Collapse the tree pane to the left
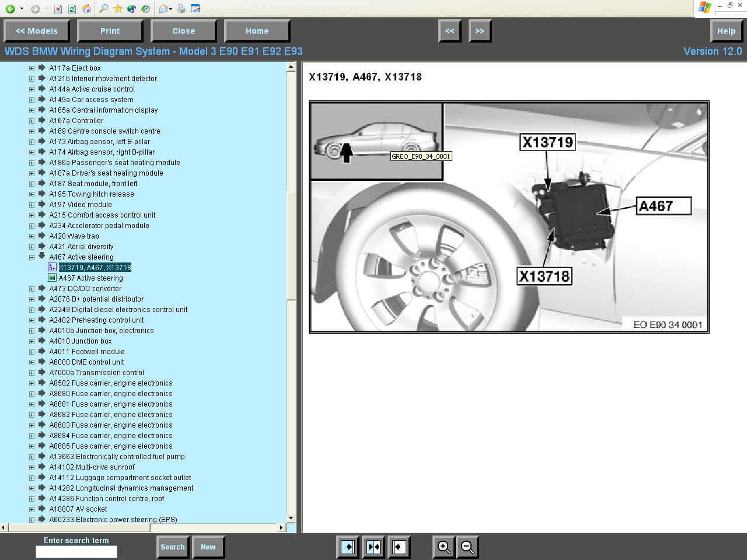Image resolution: width=747 pixels, height=560 pixels. coord(399,547)
